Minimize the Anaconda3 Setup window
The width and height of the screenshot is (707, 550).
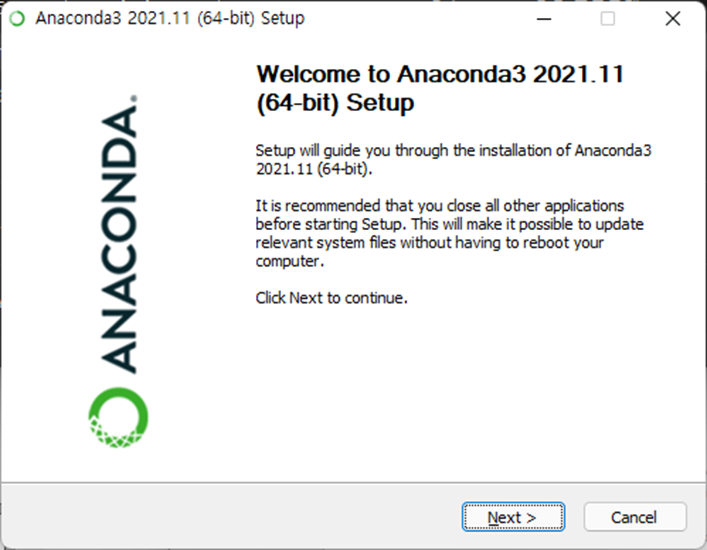[x=544, y=18]
